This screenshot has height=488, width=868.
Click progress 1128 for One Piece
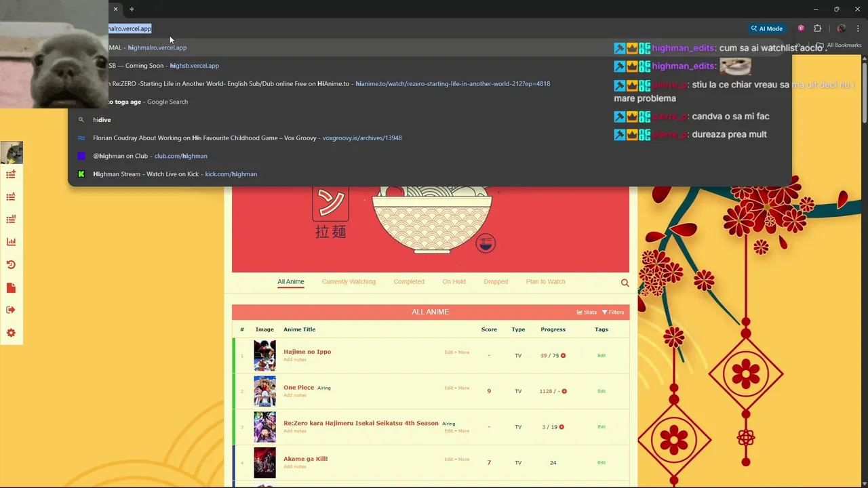click(x=546, y=391)
